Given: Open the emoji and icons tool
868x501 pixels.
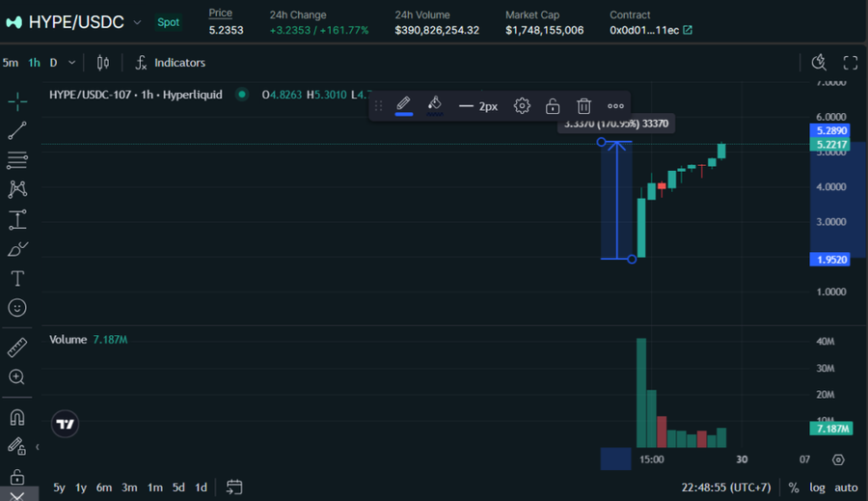Looking at the screenshot, I should (17, 308).
